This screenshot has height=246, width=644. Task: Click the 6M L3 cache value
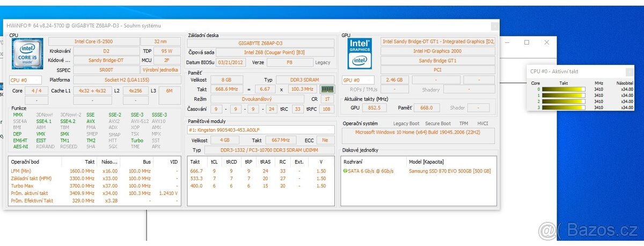(170, 91)
